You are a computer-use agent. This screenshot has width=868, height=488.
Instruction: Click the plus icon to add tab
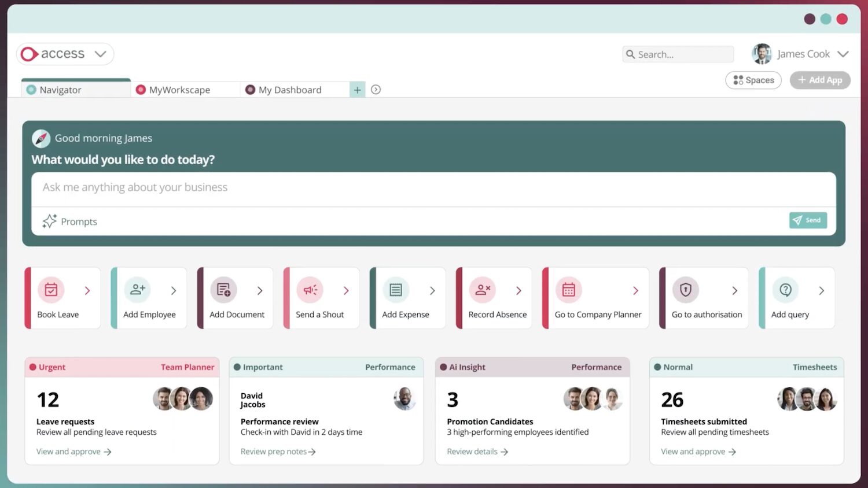358,90
